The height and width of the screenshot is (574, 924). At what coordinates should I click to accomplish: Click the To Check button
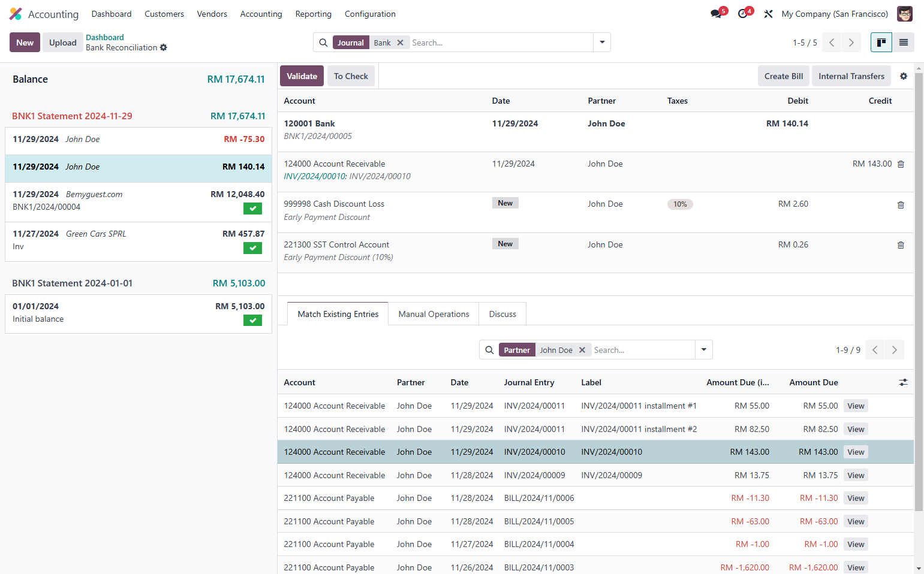(x=351, y=76)
